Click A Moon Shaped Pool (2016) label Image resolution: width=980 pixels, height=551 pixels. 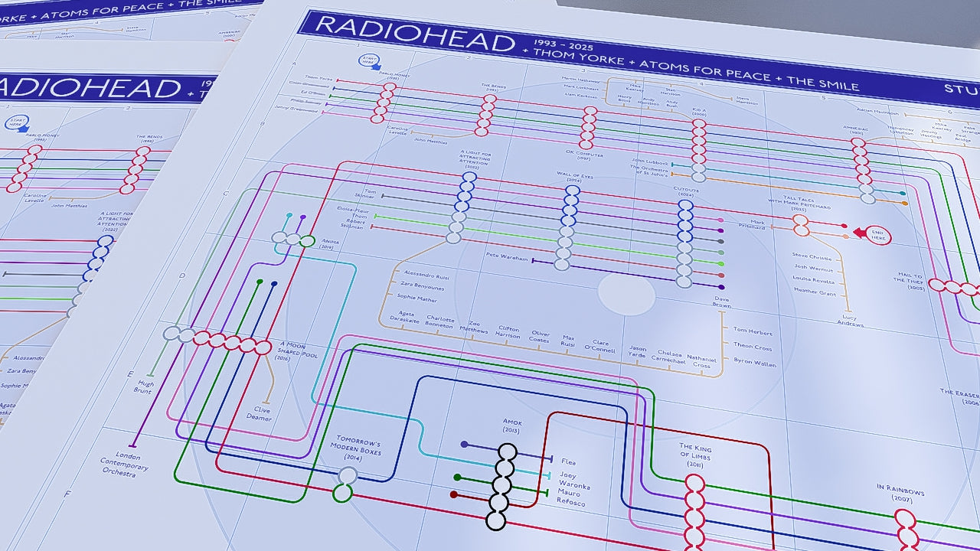click(x=297, y=350)
